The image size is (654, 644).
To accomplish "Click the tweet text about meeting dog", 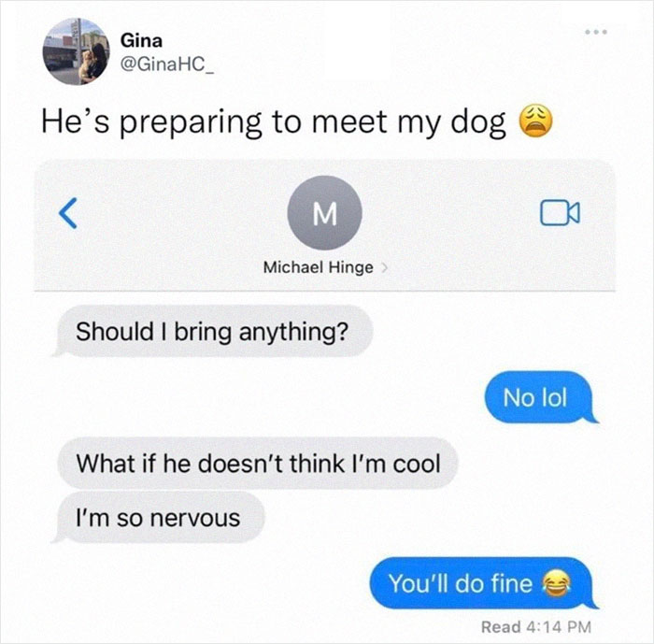I will tap(297, 122).
